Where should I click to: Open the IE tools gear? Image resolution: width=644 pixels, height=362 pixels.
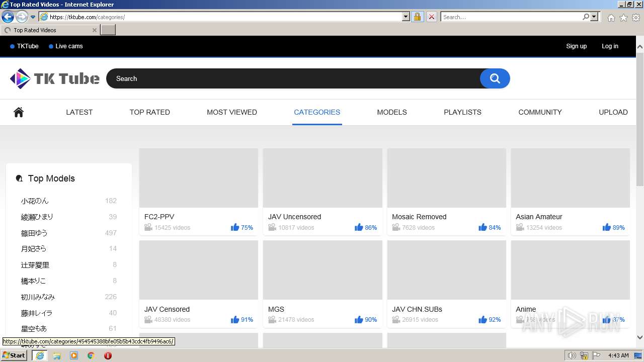click(x=636, y=18)
